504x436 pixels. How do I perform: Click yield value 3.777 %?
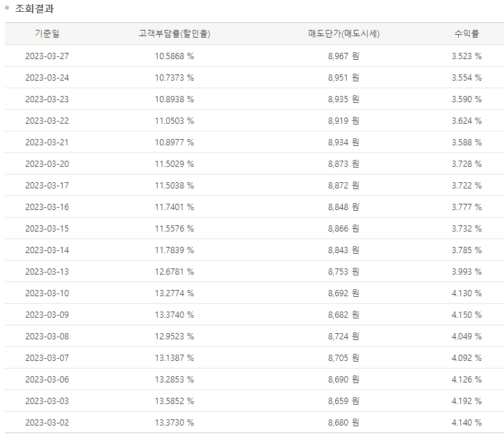tap(466, 207)
